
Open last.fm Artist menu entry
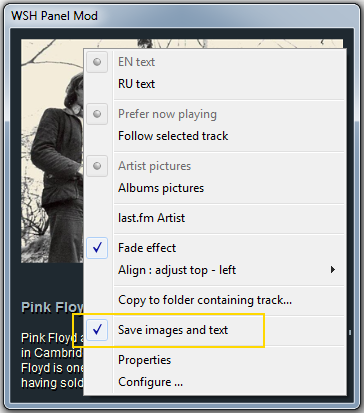(x=215, y=218)
